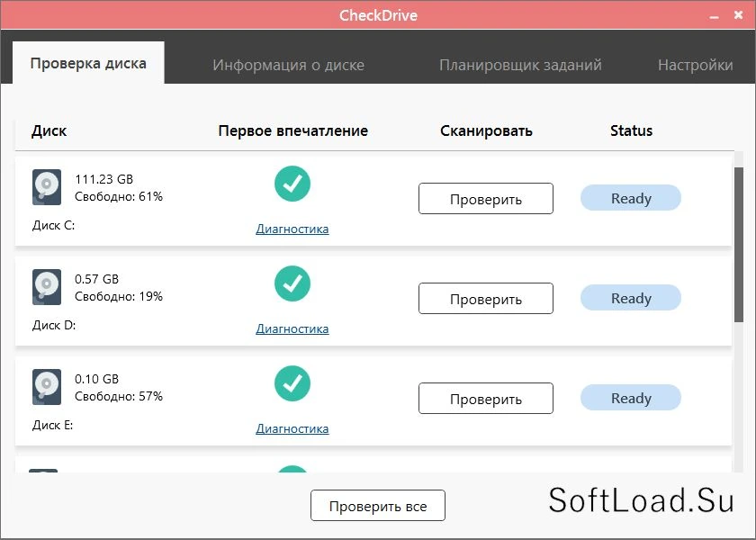Open Диагностика link for Диск C:
The image size is (756, 540).
pos(292,229)
